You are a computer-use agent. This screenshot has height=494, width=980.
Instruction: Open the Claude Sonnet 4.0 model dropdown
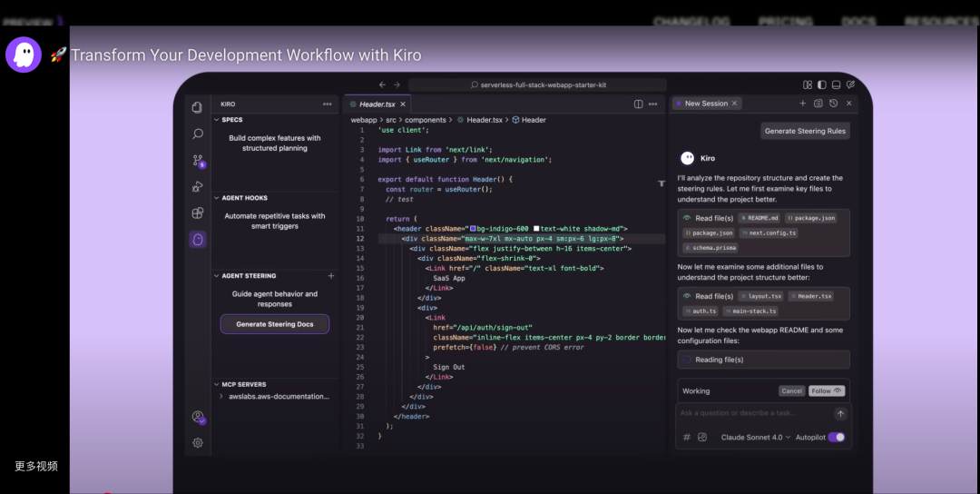(756, 437)
